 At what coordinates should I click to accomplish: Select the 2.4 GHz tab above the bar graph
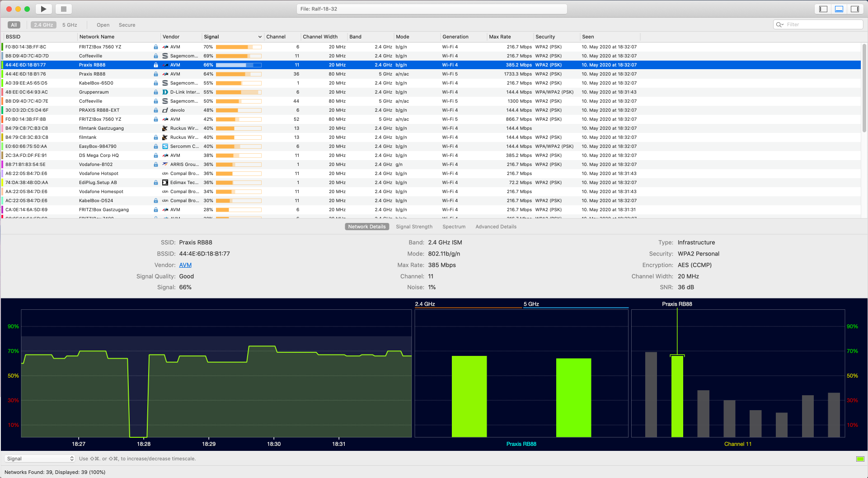468,304
